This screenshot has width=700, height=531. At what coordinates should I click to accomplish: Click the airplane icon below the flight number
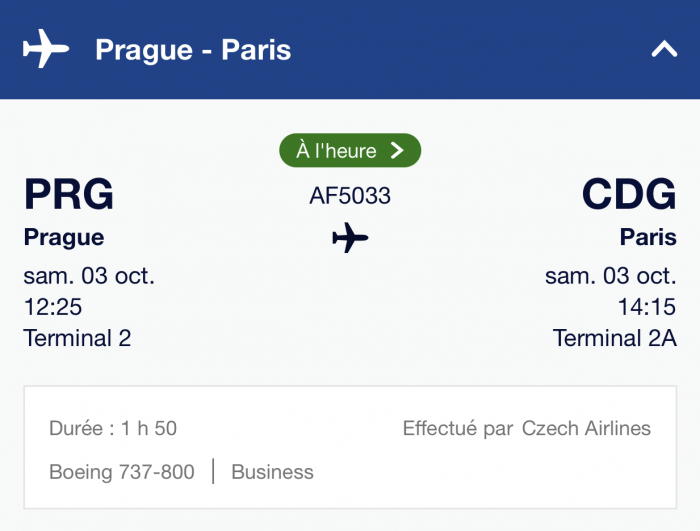[350, 238]
